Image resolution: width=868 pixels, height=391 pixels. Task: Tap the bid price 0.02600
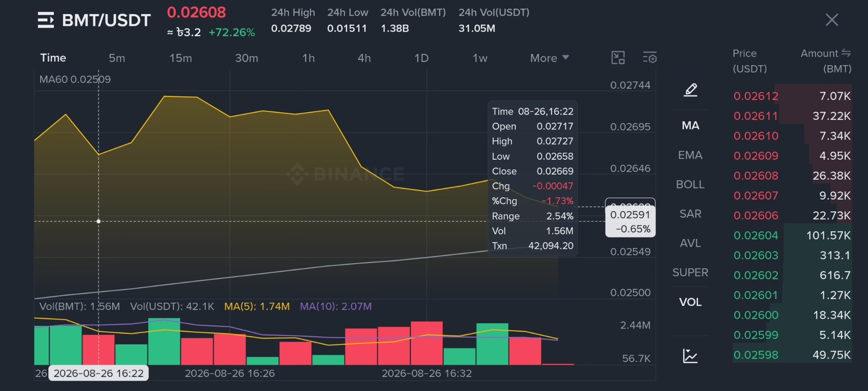tap(756, 315)
